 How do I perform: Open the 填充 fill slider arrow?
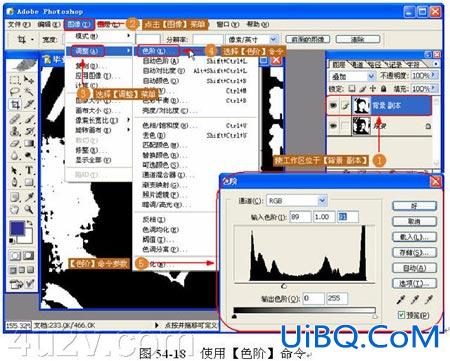(435, 89)
